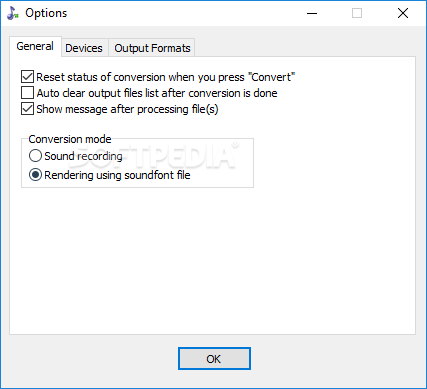Viewport: 427px width, 389px height.
Task: Click the Conversion mode group heading
Action: (x=70, y=139)
